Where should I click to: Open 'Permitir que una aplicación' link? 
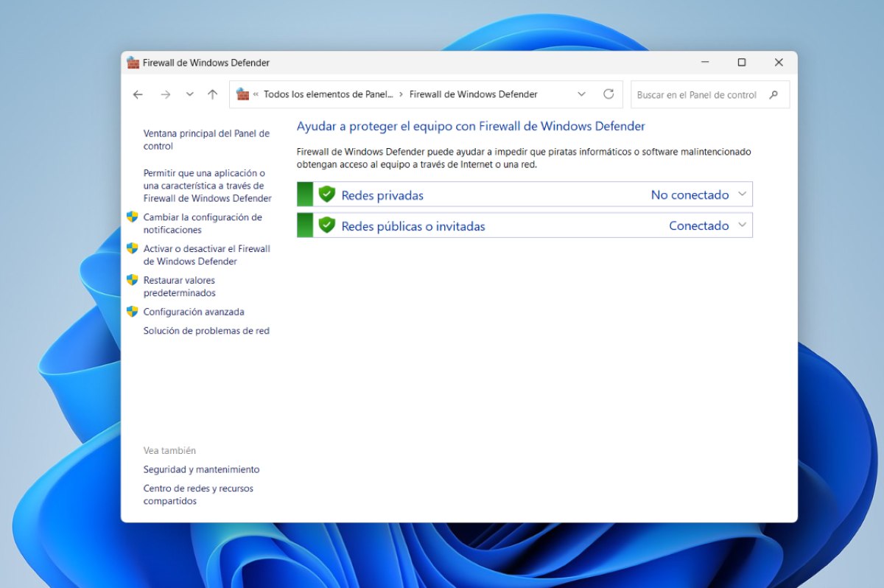pos(208,186)
